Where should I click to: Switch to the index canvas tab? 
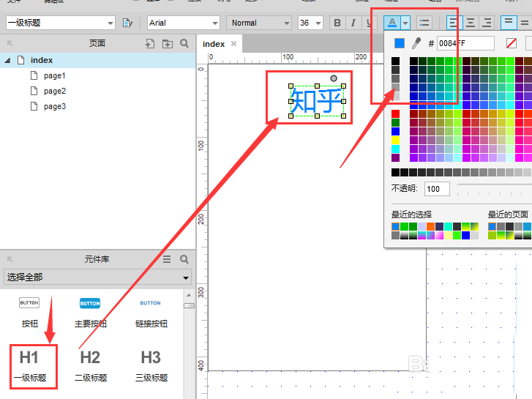click(x=214, y=44)
